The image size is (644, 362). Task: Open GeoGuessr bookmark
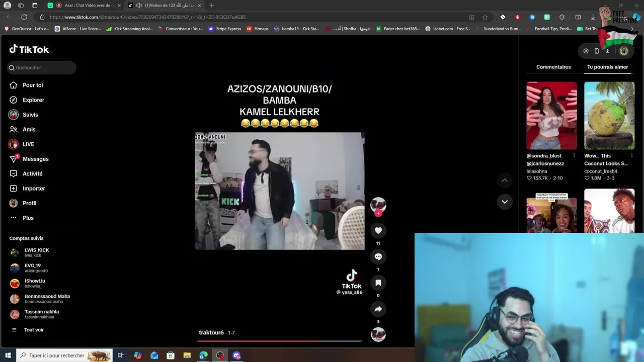[27, 29]
